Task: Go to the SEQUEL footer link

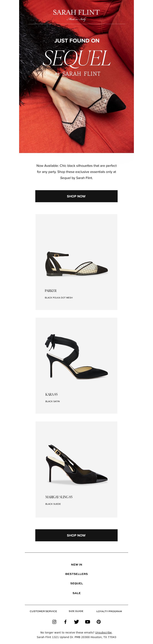Action: coord(77,583)
